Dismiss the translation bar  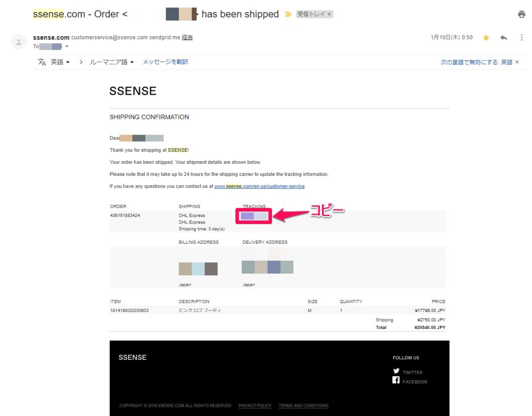517,62
